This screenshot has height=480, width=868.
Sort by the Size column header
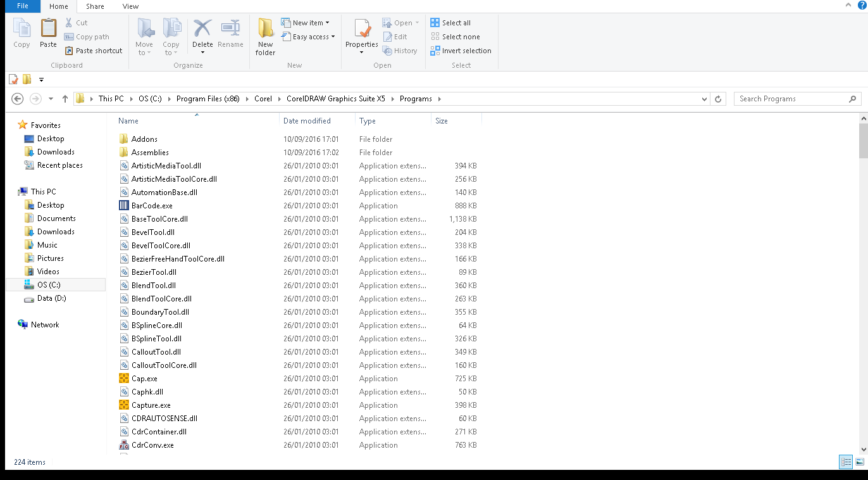coord(442,121)
